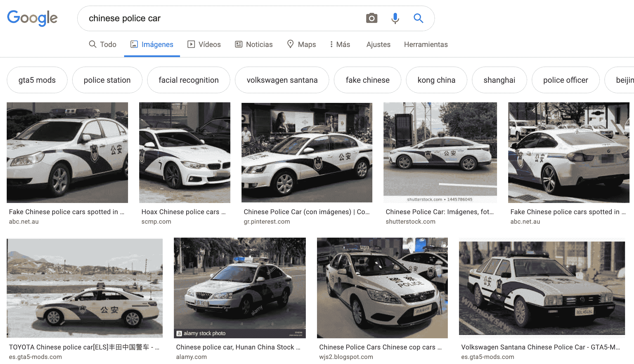Open search by image camera icon

pyautogui.click(x=372, y=18)
